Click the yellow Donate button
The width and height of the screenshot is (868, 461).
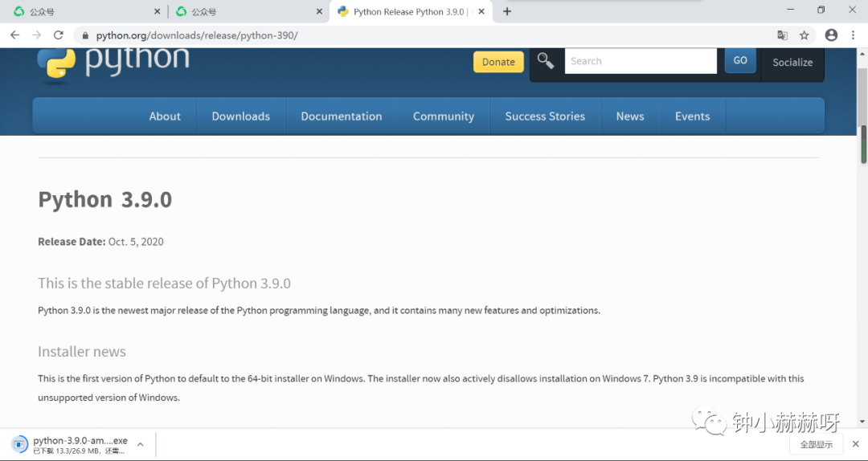pyautogui.click(x=498, y=62)
